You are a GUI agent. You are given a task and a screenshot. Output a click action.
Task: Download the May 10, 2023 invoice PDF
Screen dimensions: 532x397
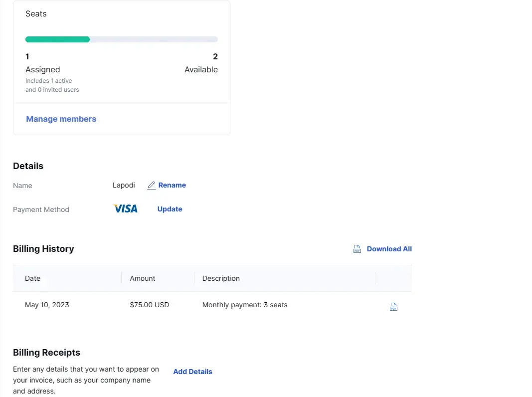pyautogui.click(x=393, y=307)
